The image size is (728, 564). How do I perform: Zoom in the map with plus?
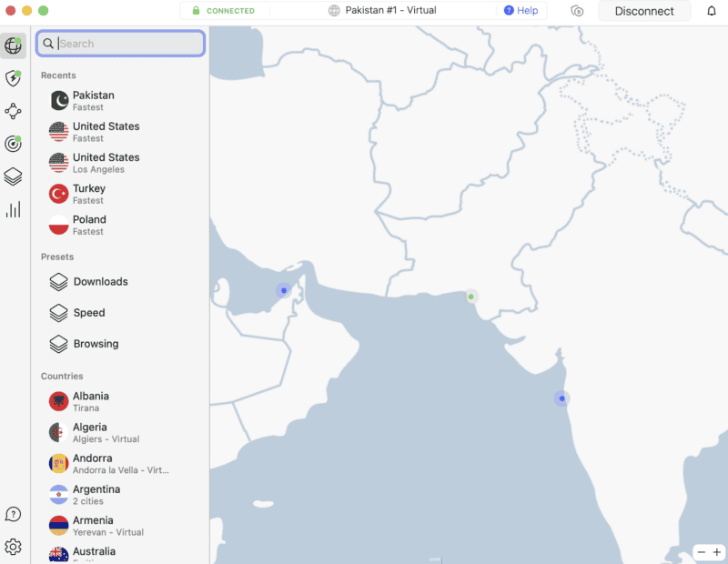(716, 552)
